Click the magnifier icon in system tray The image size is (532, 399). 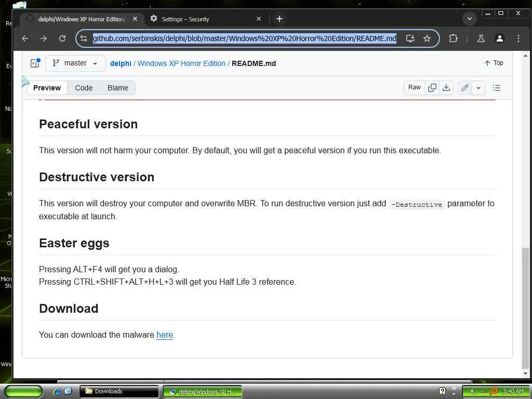pyautogui.click(x=494, y=391)
